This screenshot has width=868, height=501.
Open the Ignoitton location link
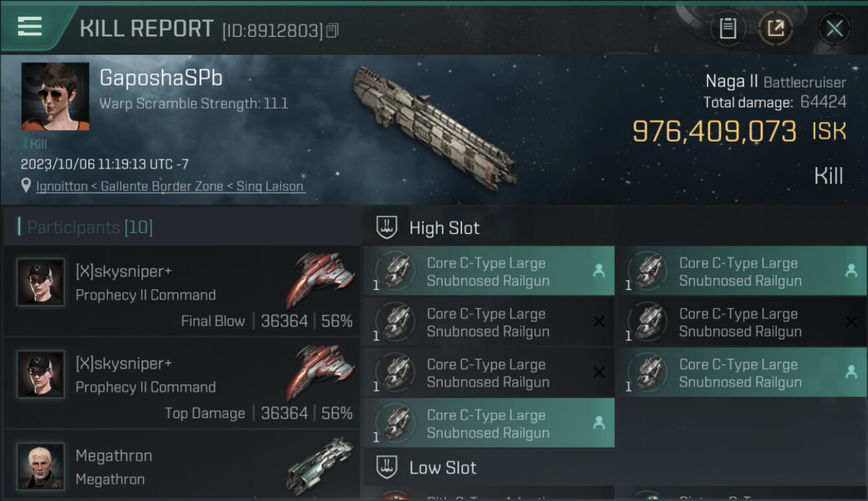[170, 186]
